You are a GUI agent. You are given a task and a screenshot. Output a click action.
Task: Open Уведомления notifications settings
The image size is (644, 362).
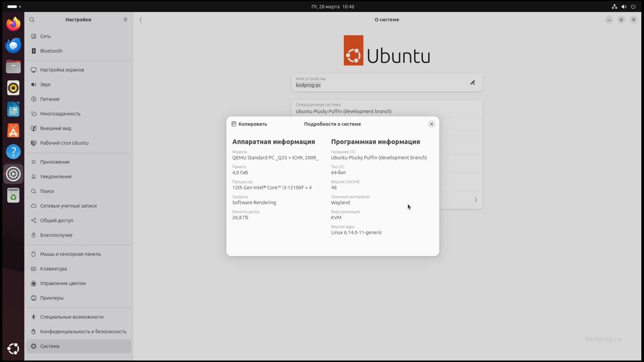[x=79, y=177]
